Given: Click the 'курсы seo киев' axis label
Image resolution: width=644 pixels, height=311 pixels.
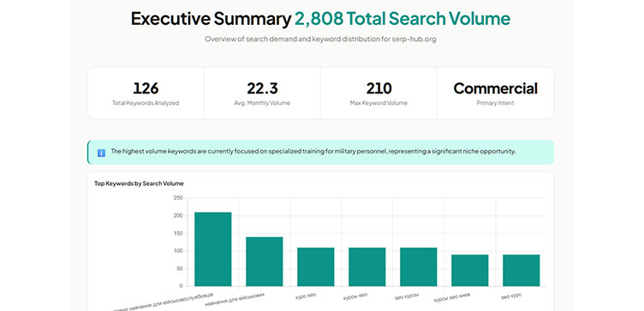Looking at the screenshot, I should pos(452,297).
